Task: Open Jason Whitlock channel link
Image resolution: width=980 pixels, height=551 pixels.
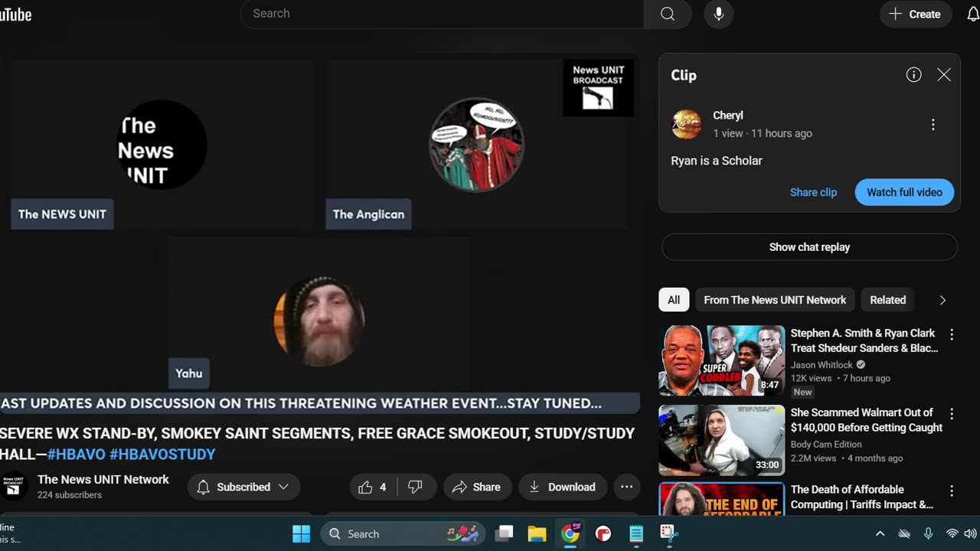Action: point(822,365)
